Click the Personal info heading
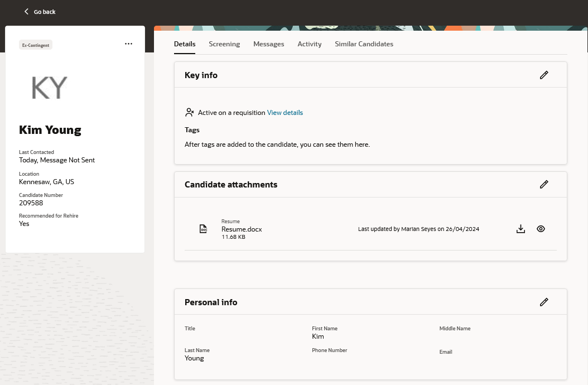Image resolution: width=588 pixels, height=385 pixels. tap(211, 302)
